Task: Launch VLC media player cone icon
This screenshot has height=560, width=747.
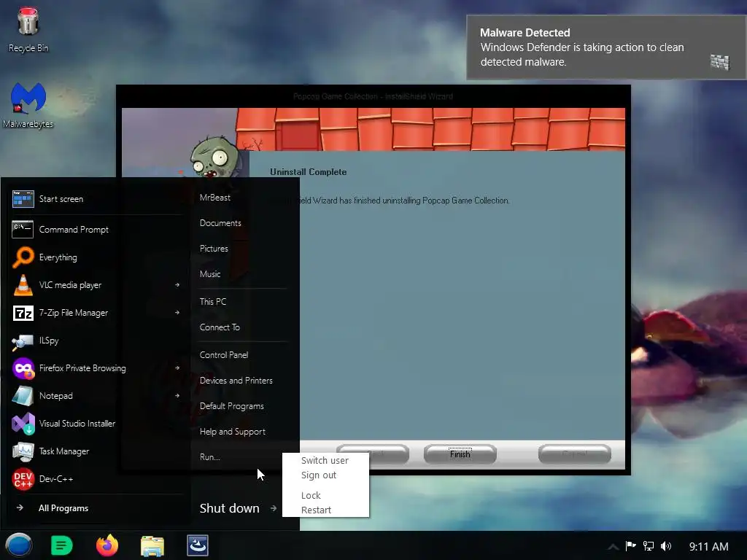Action: click(x=23, y=285)
